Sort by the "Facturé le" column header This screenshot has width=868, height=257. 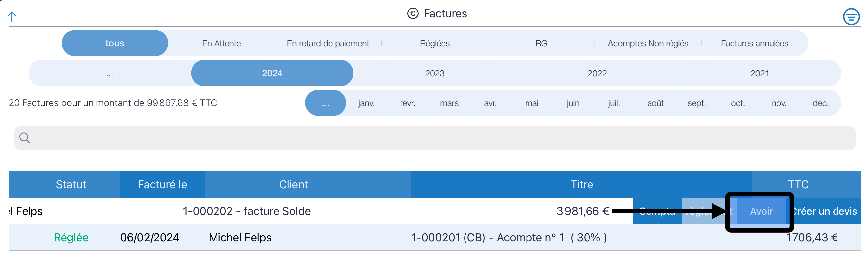162,184
